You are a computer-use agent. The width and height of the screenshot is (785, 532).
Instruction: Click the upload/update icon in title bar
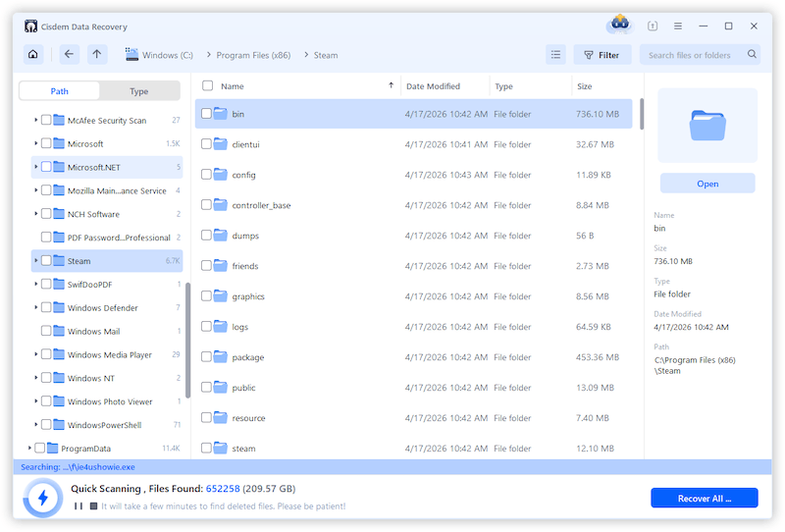pos(653,27)
